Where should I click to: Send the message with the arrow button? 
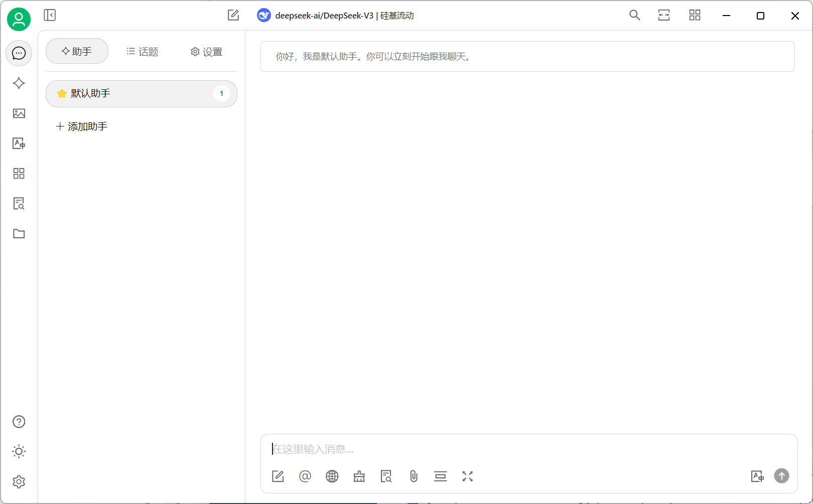[x=781, y=475]
